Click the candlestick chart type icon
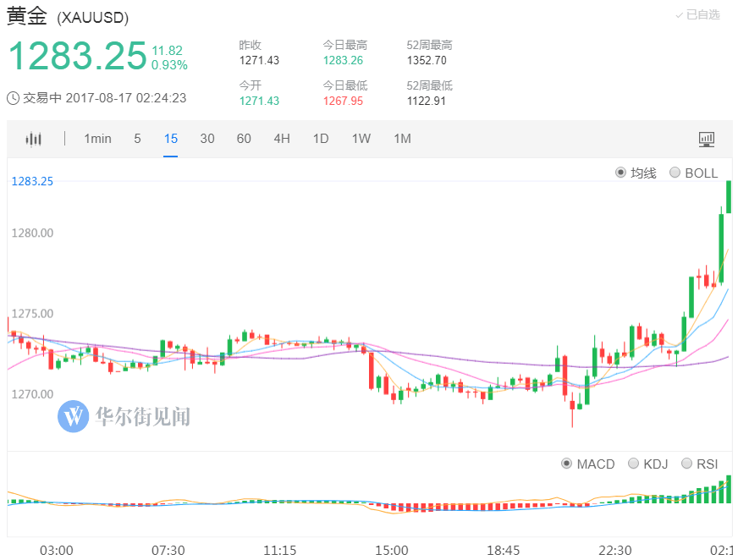 [x=33, y=139]
